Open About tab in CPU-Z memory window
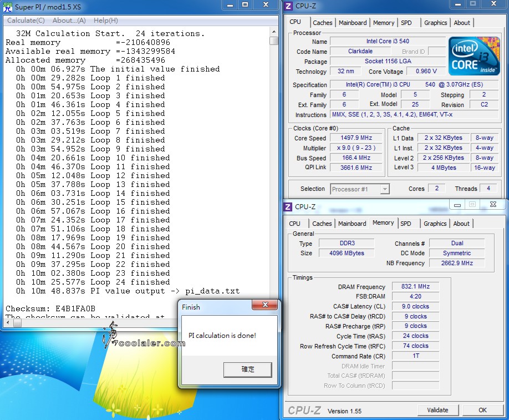509x420 pixels. [461, 224]
